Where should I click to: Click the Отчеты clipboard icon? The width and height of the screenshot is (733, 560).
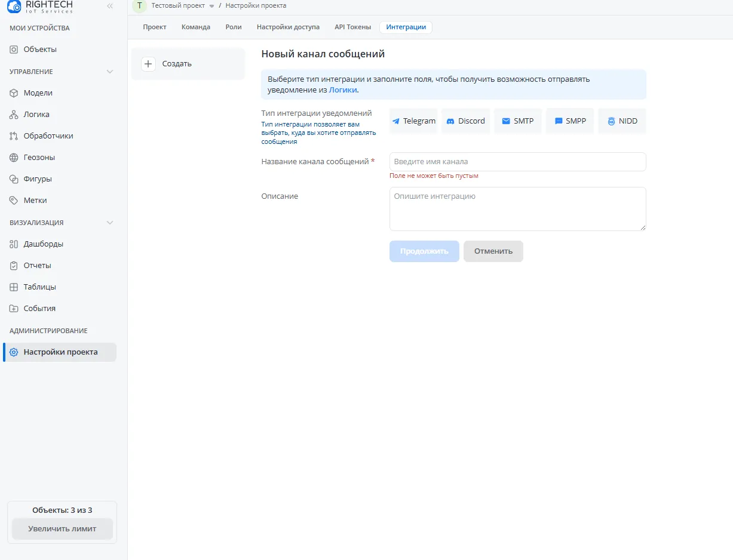(14, 266)
